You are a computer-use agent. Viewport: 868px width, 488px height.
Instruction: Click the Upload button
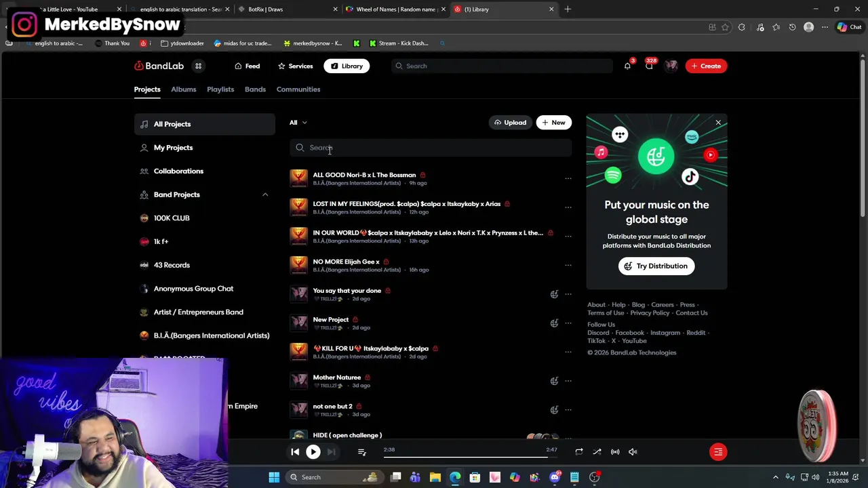(x=510, y=123)
